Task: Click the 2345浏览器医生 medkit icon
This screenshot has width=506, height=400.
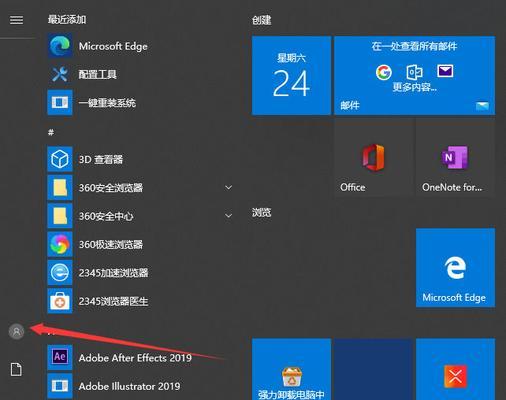Action: pos(60,301)
